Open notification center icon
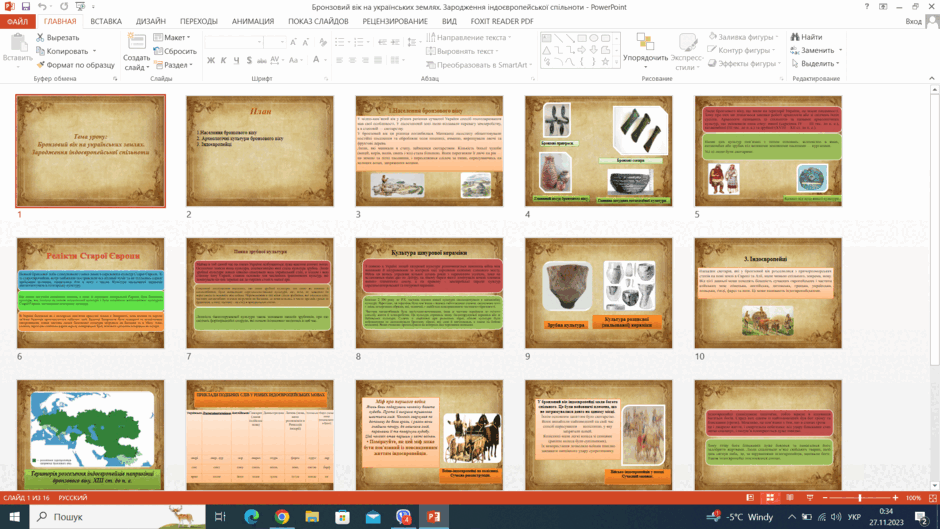Screen dimensions: 940x529 (x=921, y=516)
